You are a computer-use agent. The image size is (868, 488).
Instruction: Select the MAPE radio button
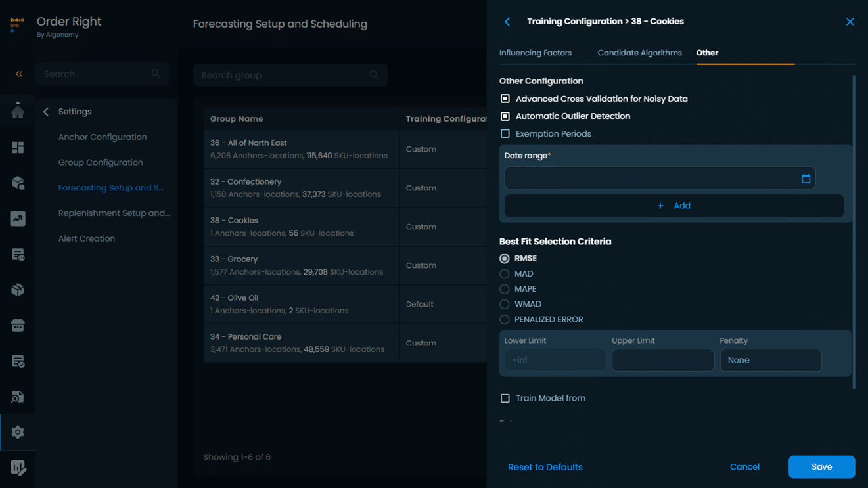tap(505, 289)
